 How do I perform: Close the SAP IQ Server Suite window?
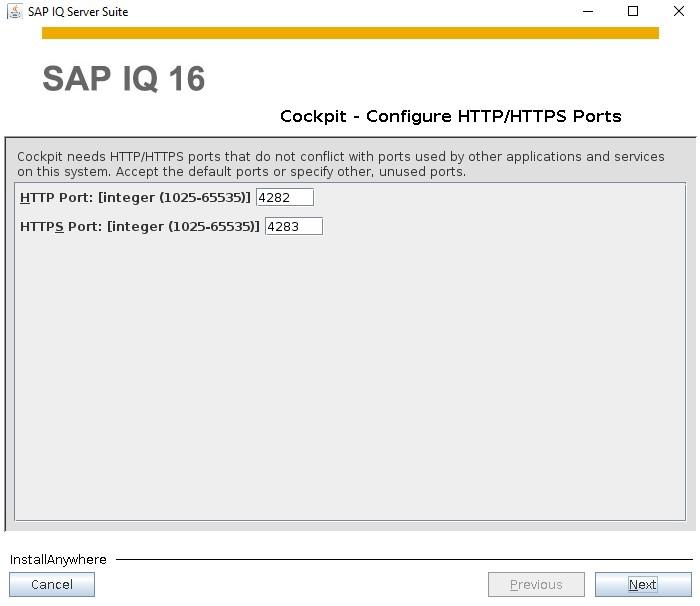(679, 12)
